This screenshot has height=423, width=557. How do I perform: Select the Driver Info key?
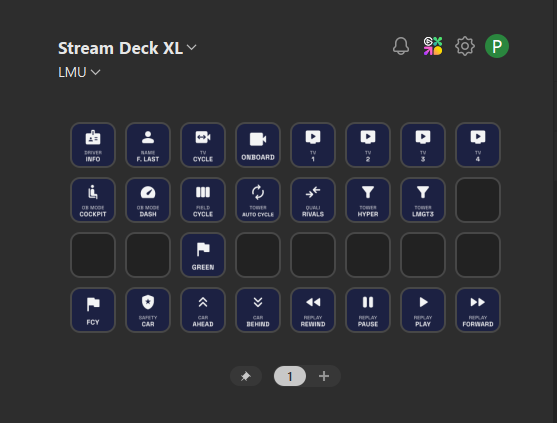(93, 145)
